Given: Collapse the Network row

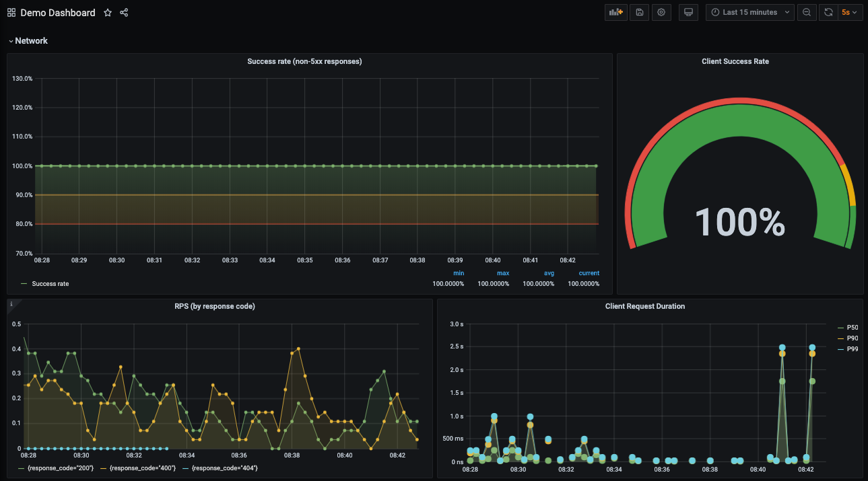Looking at the screenshot, I should 30,40.
